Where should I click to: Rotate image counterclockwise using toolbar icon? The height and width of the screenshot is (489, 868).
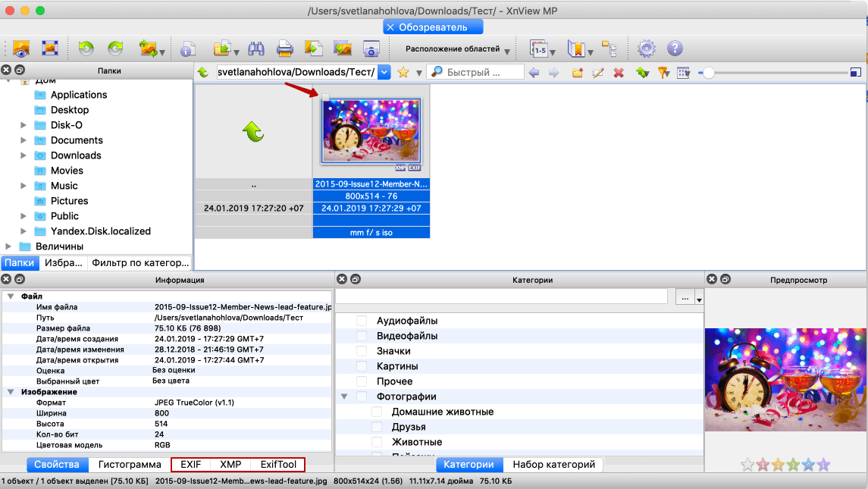pyautogui.click(x=86, y=49)
